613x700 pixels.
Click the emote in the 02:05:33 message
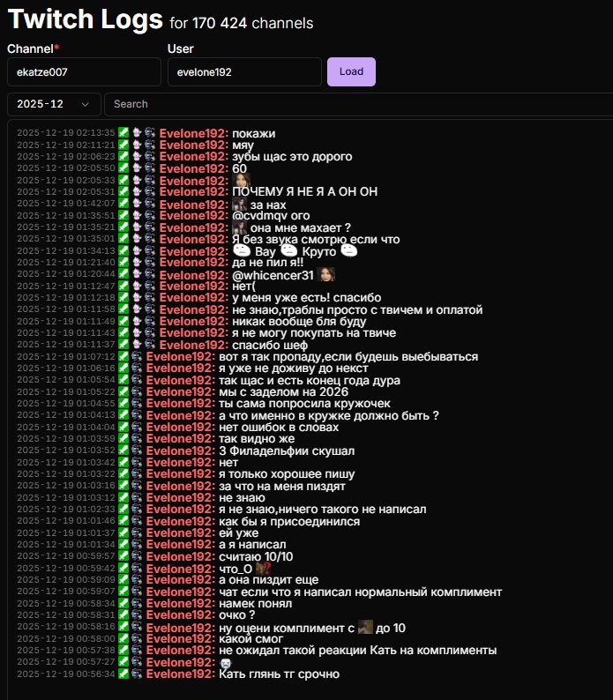pos(241,180)
